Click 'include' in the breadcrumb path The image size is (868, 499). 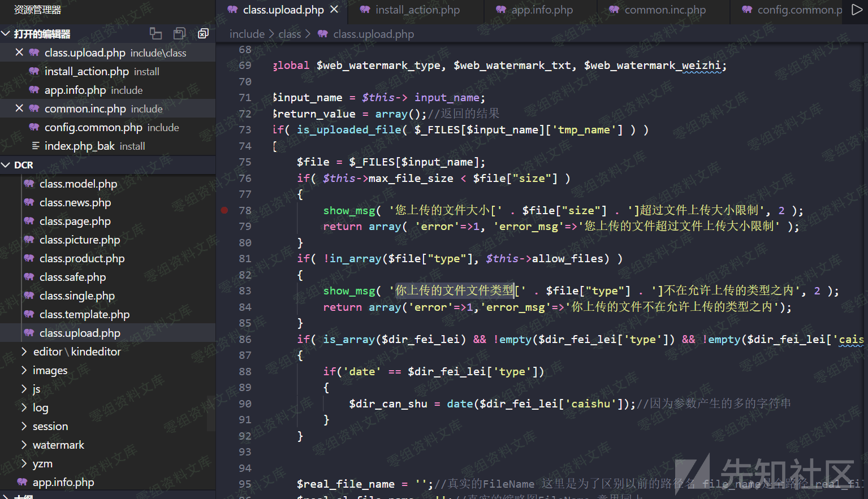pyautogui.click(x=247, y=34)
